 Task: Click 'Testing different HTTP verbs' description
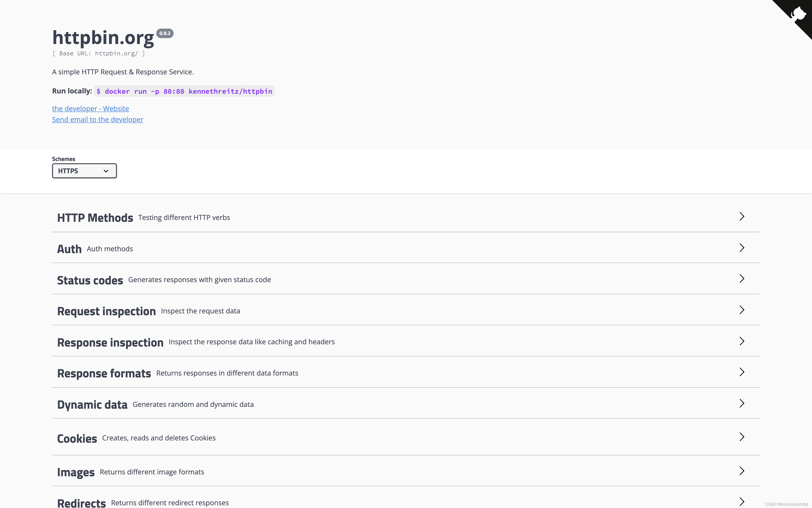click(x=184, y=217)
